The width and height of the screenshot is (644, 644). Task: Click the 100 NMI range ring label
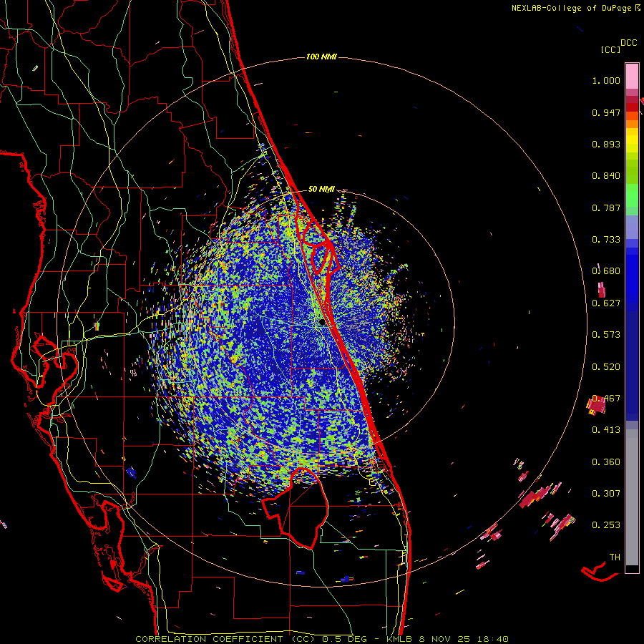coord(321,57)
